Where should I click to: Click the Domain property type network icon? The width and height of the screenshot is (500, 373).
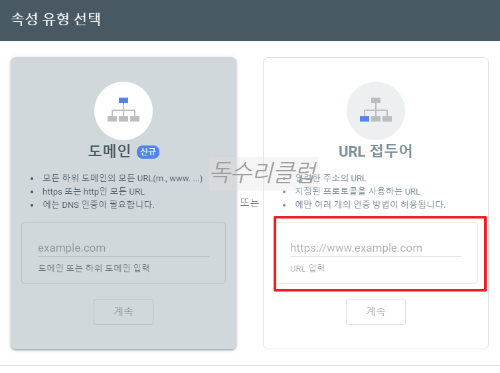click(123, 111)
